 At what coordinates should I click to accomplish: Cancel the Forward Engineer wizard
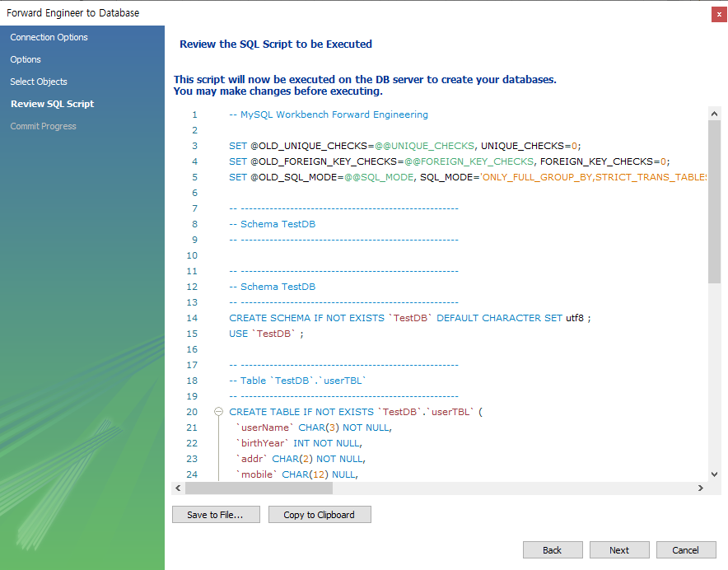tap(686, 550)
